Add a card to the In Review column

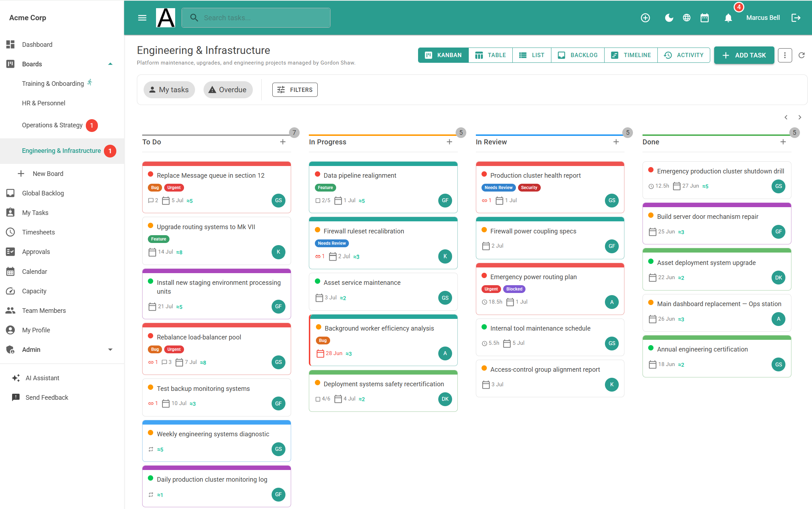(x=616, y=142)
